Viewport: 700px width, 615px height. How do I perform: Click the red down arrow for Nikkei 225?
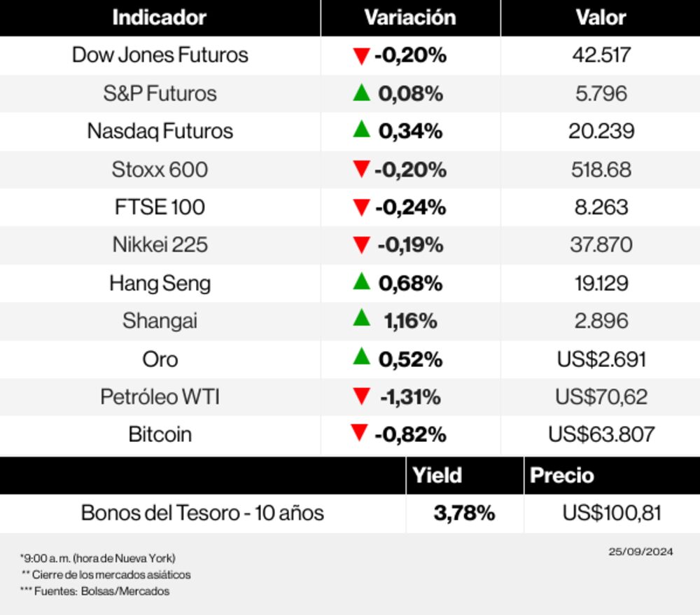coord(361,245)
